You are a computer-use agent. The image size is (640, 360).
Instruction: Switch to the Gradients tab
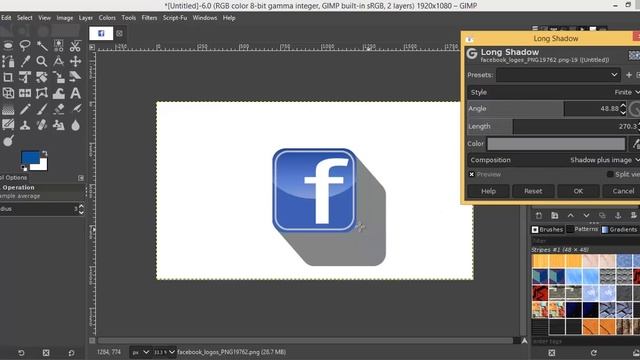pos(620,229)
